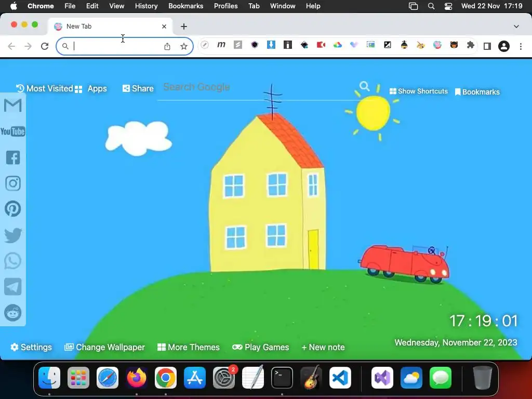Viewport: 532px width, 399px height.
Task: Launch Firefox from the Dock
Action: 137,378
